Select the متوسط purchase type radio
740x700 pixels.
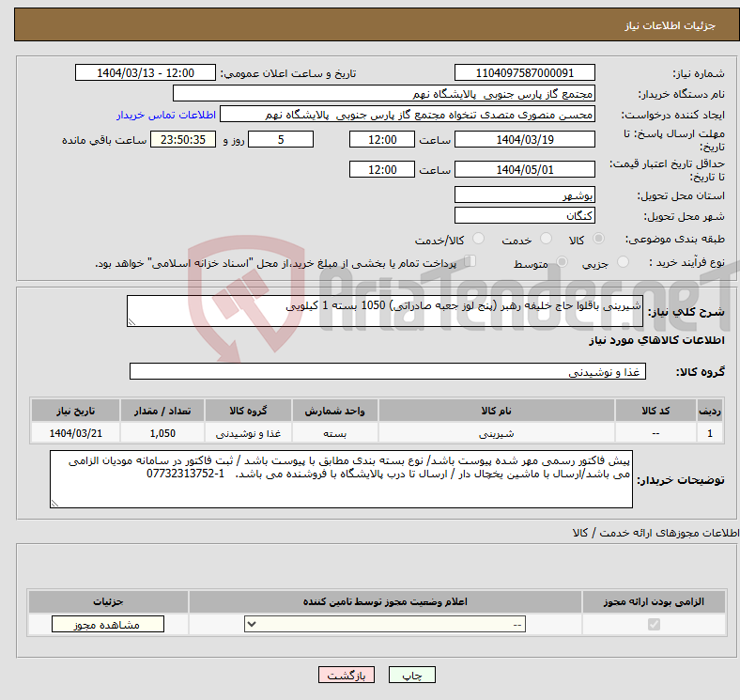tap(563, 261)
